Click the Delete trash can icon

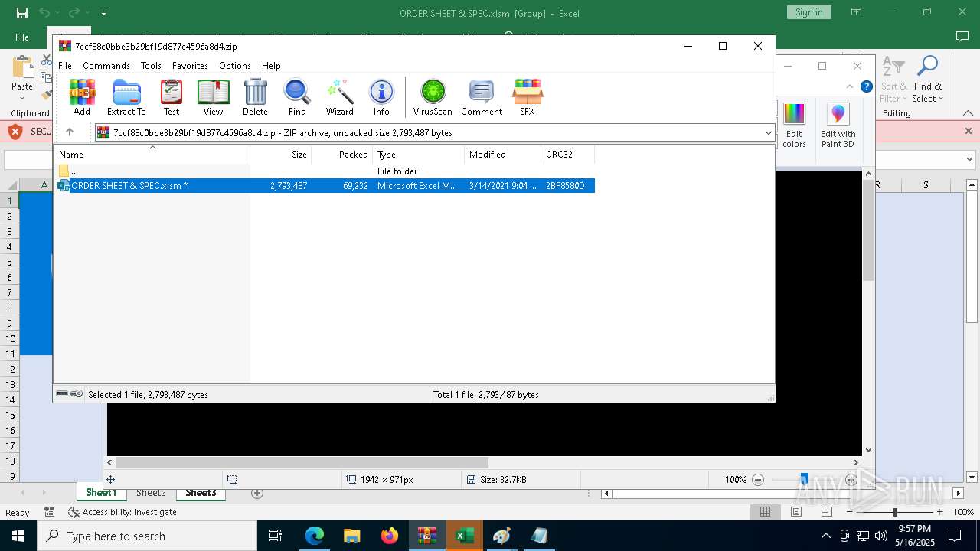255,98
